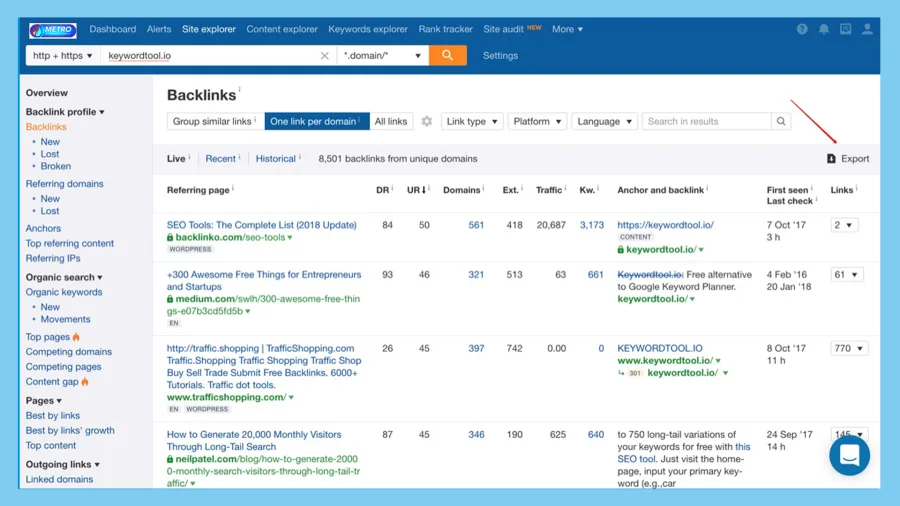Image resolution: width=900 pixels, height=506 pixels.
Task: Collapse Organic search section in sidebar
Action: pyautogui.click(x=64, y=277)
